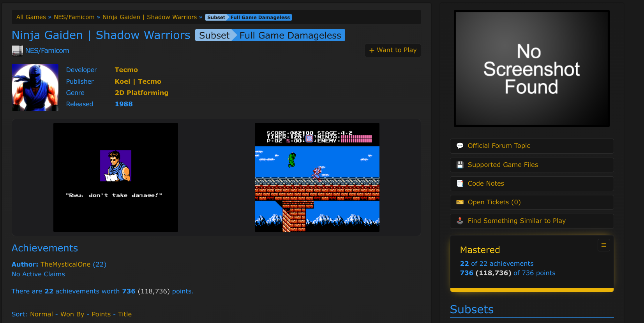The height and width of the screenshot is (323, 644).
Task: View Open Tickets (0)
Action: click(x=532, y=202)
